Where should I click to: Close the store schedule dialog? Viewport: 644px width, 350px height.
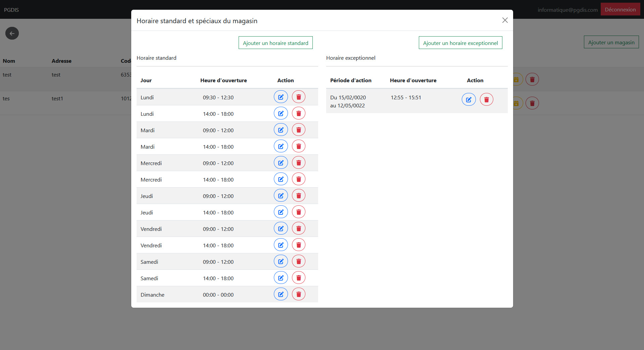pyautogui.click(x=505, y=20)
